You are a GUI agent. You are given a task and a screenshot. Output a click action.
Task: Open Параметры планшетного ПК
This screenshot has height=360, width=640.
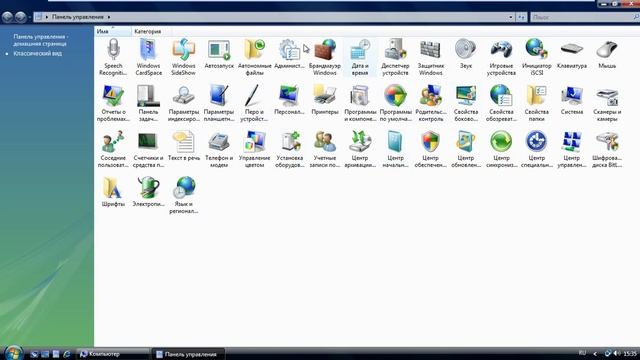coord(219,103)
